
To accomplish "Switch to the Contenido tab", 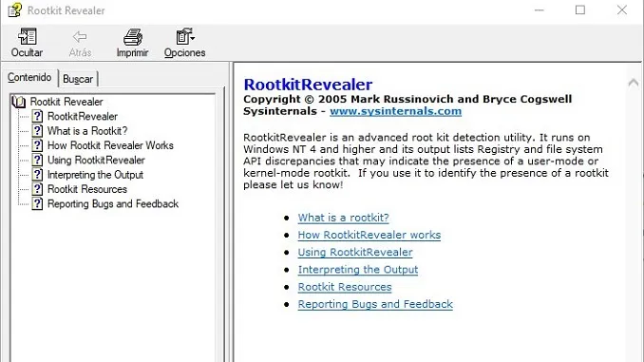I will [x=29, y=77].
